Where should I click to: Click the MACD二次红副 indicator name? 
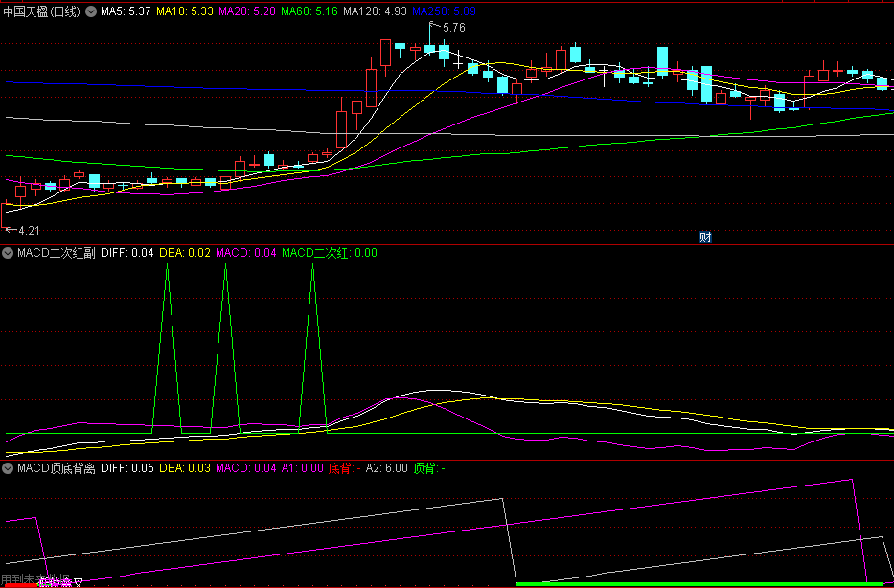[x=57, y=253]
